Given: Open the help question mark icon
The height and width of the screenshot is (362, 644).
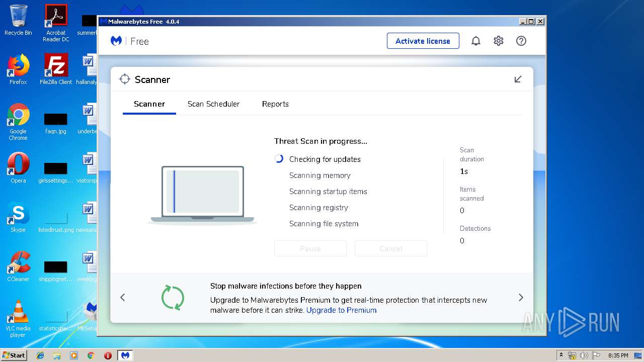Looking at the screenshot, I should click(521, 41).
